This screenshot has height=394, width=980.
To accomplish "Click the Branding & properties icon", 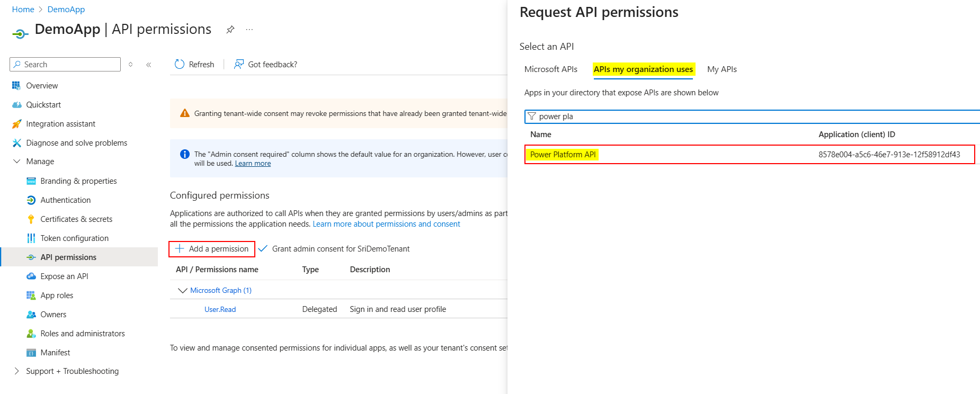I will pyautogui.click(x=31, y=181).
